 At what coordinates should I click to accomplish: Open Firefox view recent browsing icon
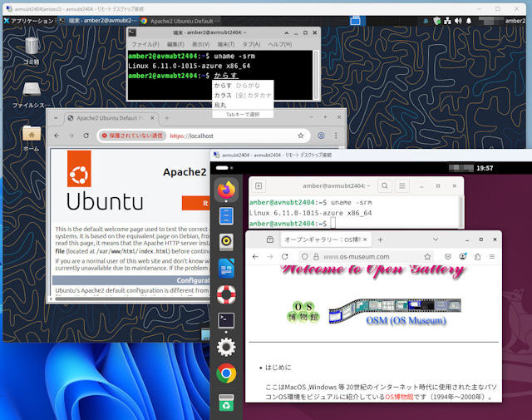pyautogui.click(x=270, y=240)
